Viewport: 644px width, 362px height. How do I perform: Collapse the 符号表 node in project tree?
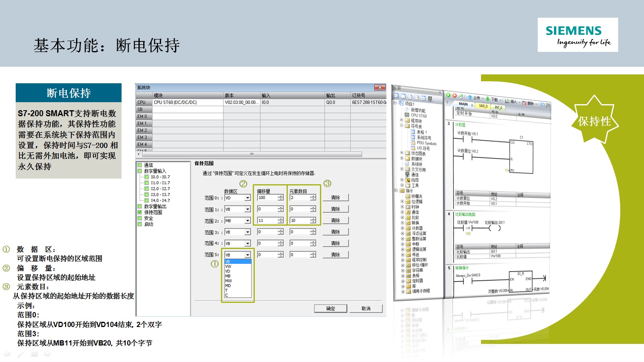(x=401, y=125)
